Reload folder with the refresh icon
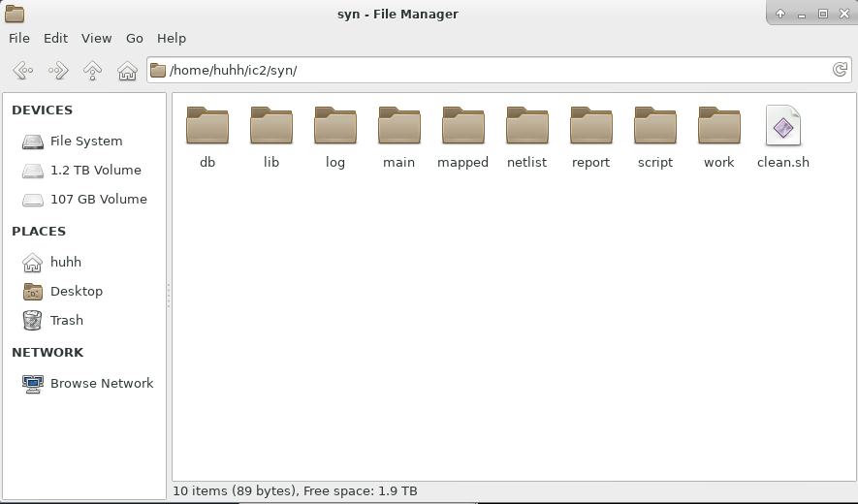The image size is (858, 504). (840, 70)
